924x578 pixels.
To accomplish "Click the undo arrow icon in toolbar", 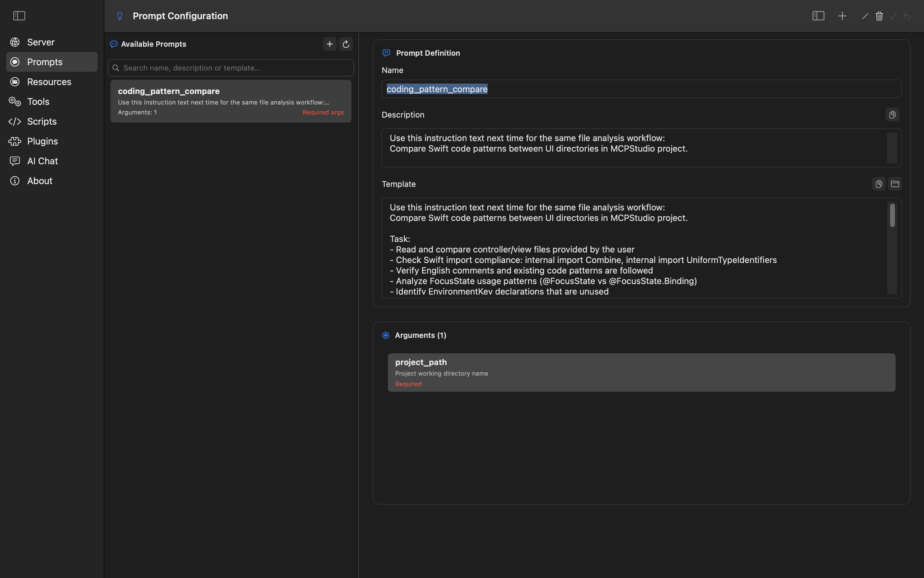I will [x=907, y=16].
